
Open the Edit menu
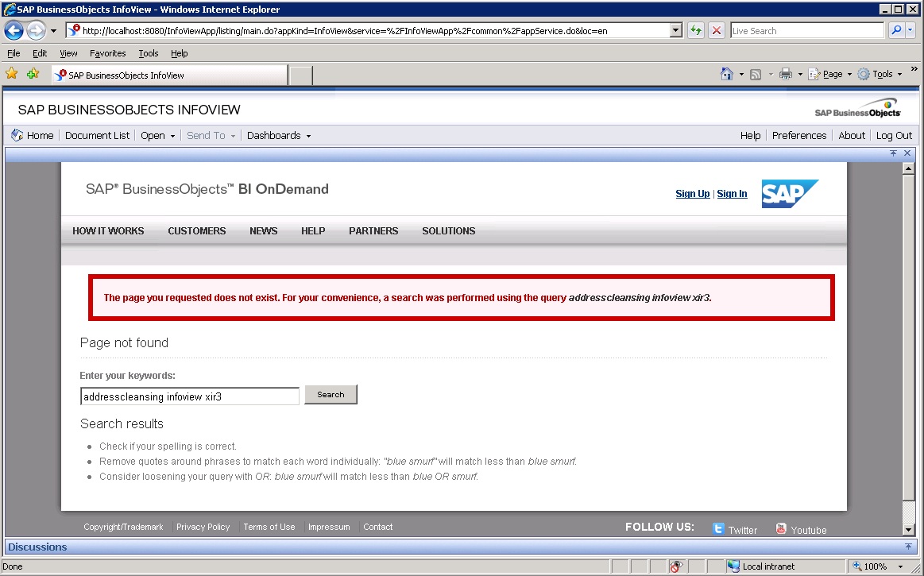(x=40, y=53)
